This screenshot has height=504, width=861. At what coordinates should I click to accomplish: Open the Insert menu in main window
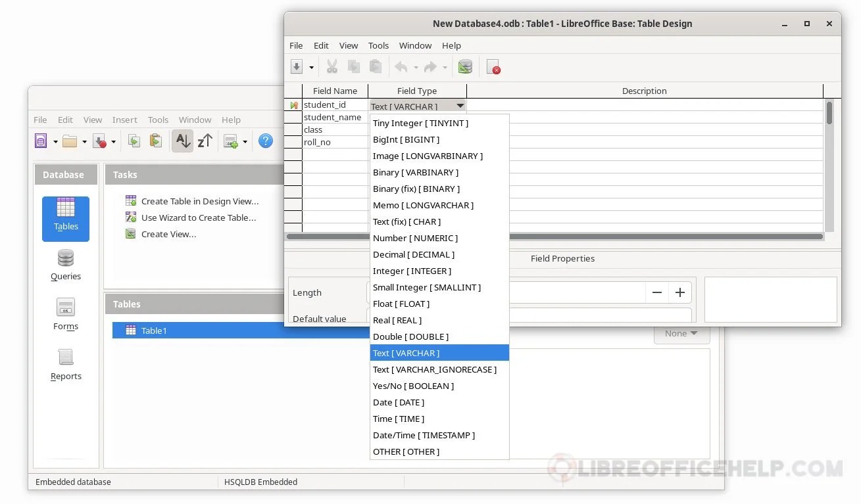point(124,120)
